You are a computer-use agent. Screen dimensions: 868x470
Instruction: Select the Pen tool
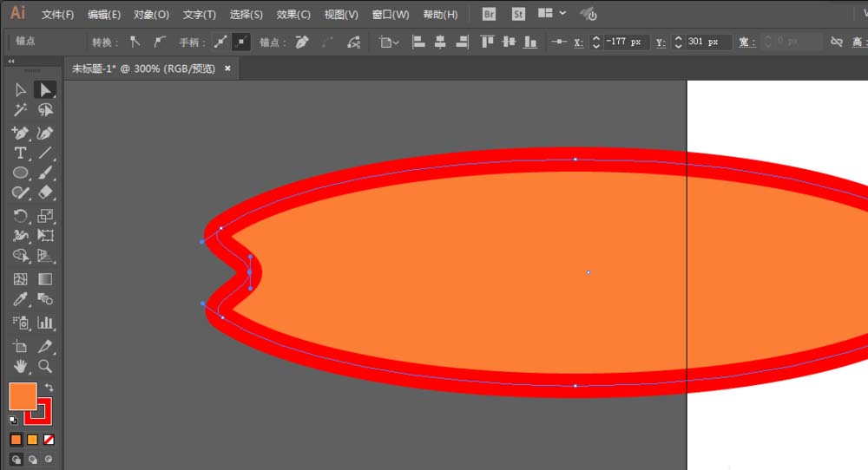click(x=21, y=134)
